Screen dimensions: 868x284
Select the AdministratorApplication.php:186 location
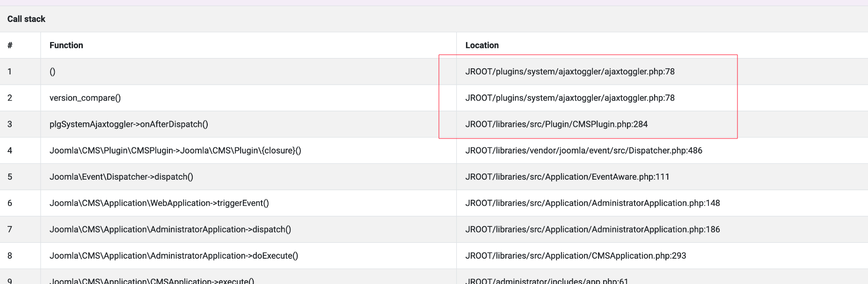click(x=592, y=229)
